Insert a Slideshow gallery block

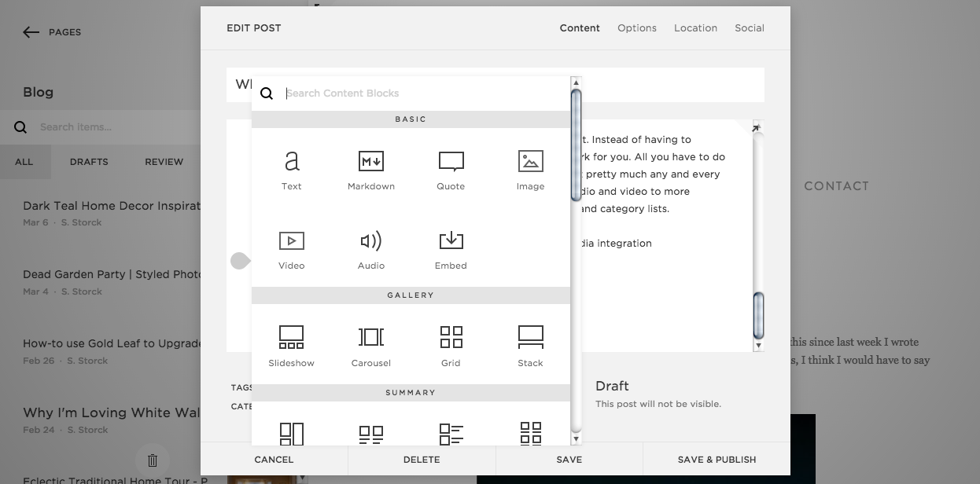(x=292, y=346)
